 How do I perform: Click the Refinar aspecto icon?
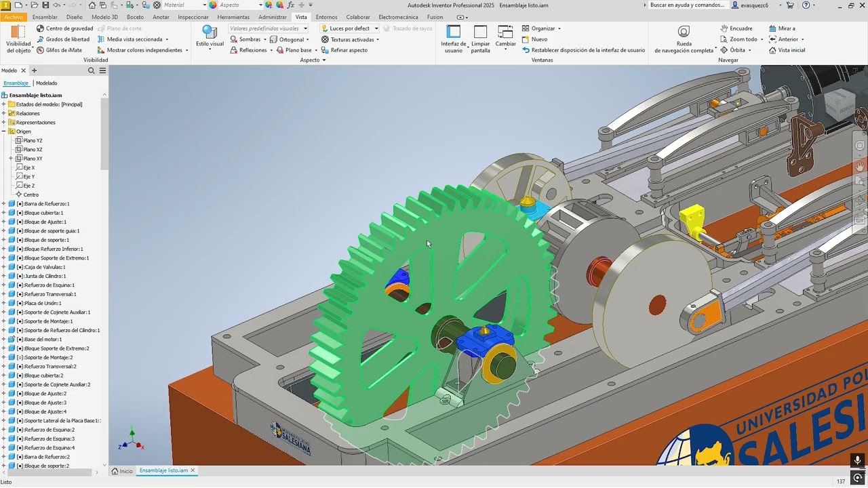325,50
